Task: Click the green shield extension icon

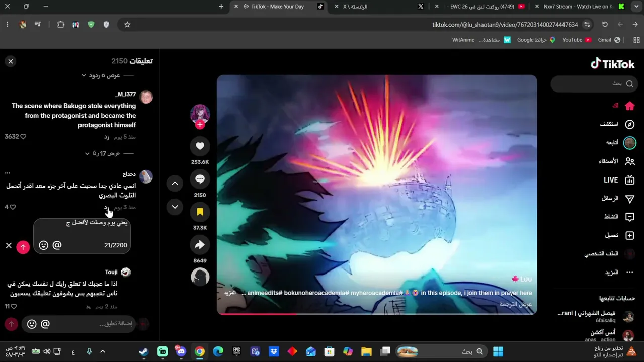Action: pyautogui.click(x=91, y=24)
